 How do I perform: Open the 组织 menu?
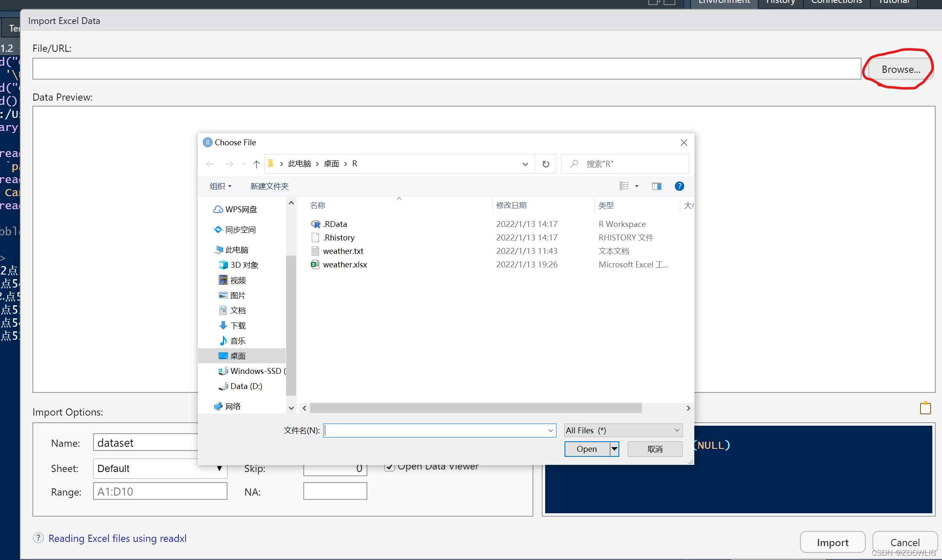click(x=221, y=186)
